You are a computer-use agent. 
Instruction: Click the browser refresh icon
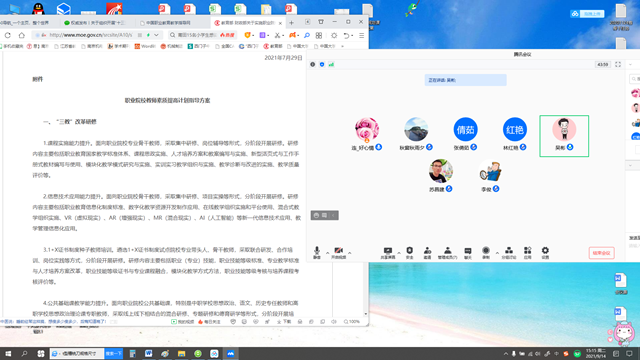[x=8, y=35]
